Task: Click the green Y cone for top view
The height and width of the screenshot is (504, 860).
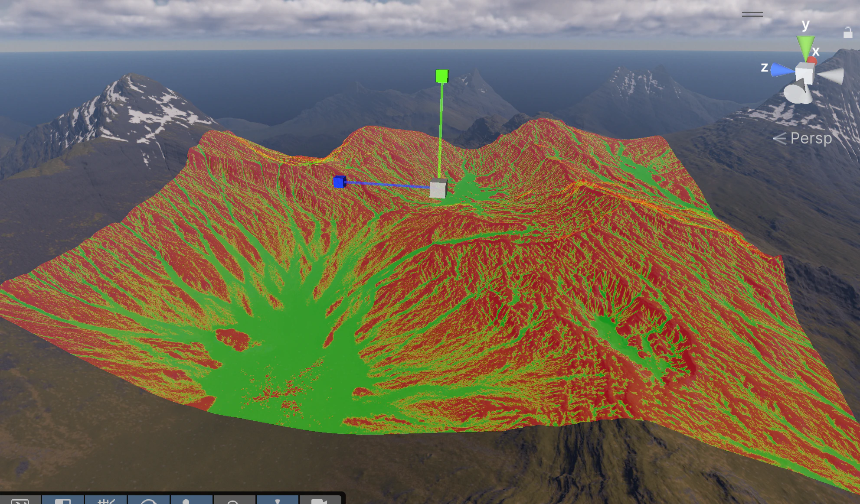Action: coord(805,44)
